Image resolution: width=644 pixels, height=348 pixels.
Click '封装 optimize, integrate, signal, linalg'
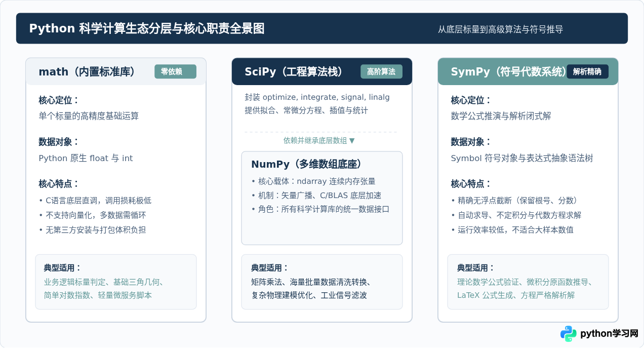coord(317,97)
